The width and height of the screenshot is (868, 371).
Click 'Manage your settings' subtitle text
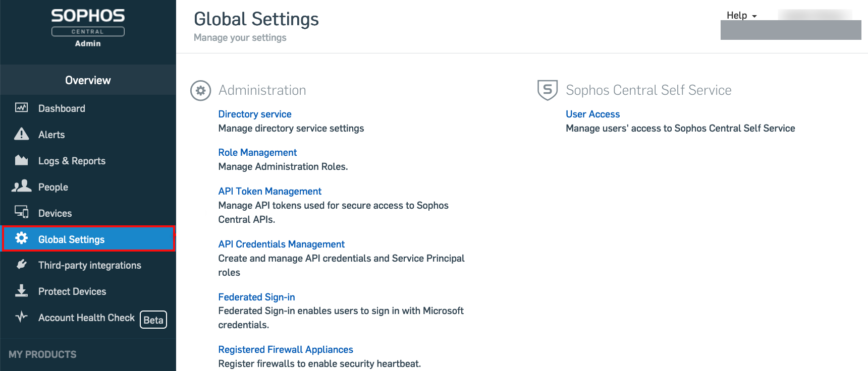pyautogui.click(x=240, y=38)
